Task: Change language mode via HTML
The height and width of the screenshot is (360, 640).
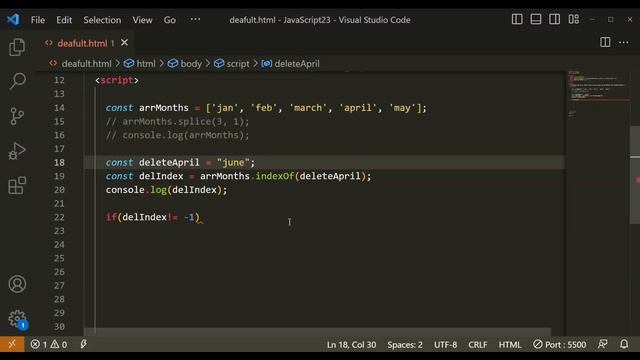Action: click(510, 344)
